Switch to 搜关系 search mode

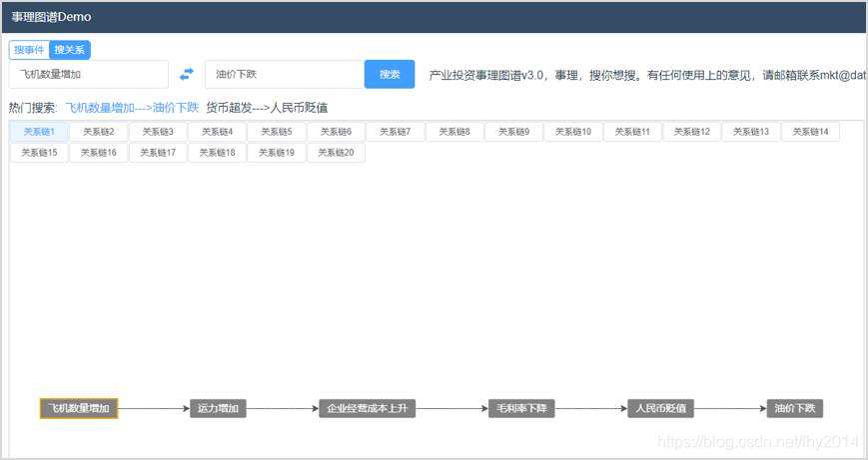point(70,50)
